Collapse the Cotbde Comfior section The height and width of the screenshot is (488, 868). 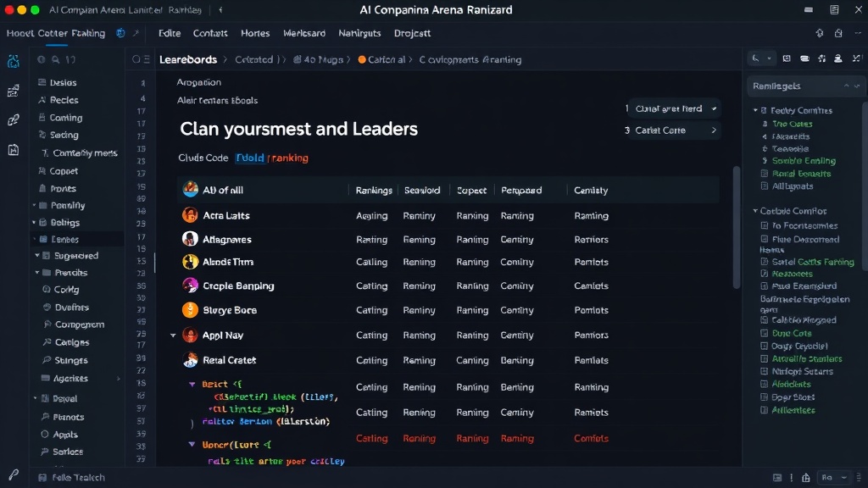tap(755, 211)
